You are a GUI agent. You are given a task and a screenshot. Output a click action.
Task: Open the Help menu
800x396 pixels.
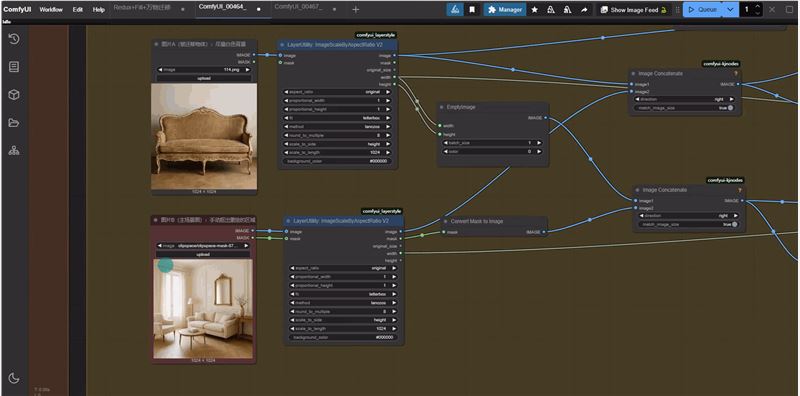click(x=98, y=9)
